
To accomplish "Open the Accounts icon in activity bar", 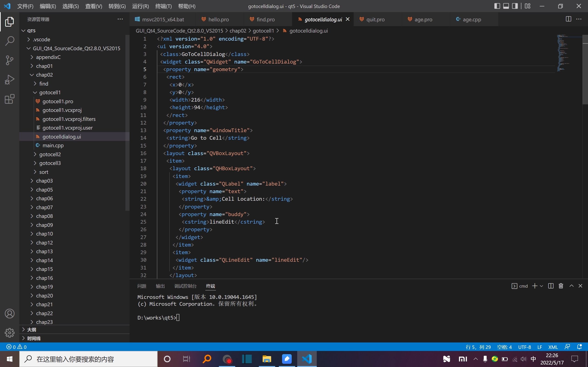I will point(9,313).
